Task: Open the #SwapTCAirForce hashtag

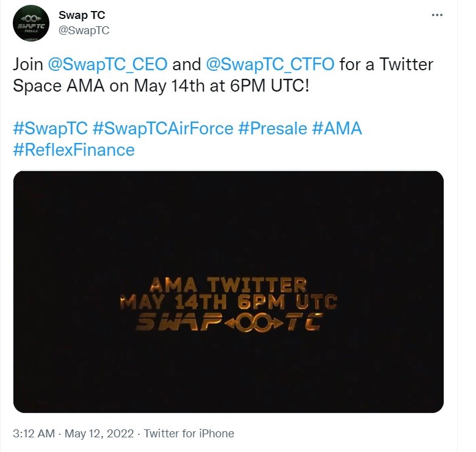Action: pos(163,128)
